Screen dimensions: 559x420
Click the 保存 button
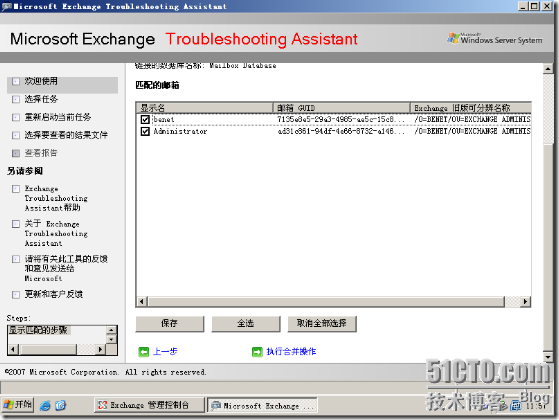pyautogui.click(x=170, y=324)
